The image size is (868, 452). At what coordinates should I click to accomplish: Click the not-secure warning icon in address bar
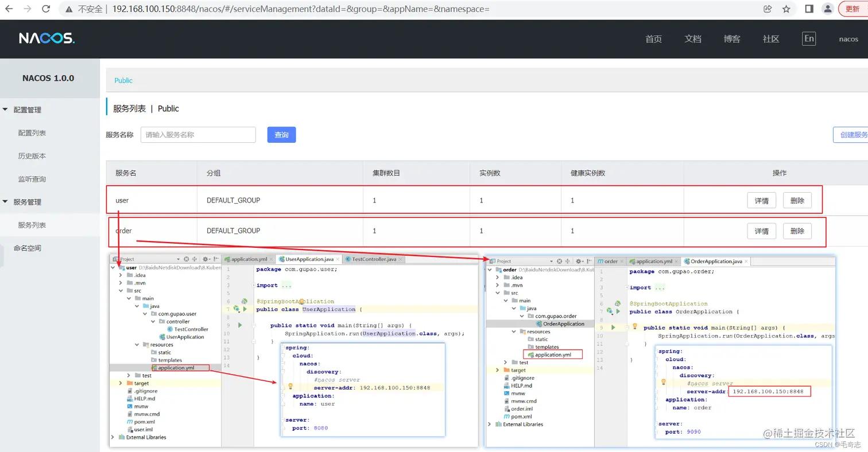[69, 9]
